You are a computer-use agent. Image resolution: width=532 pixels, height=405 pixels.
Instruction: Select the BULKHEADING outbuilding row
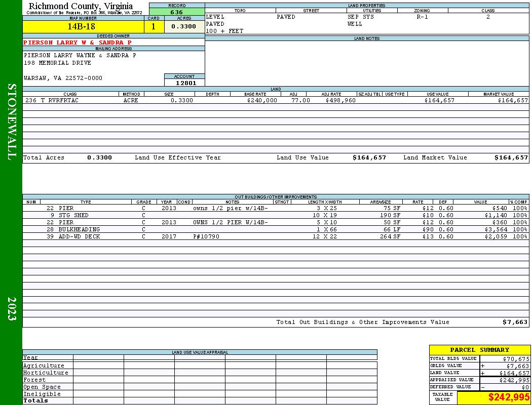point(276,229)
